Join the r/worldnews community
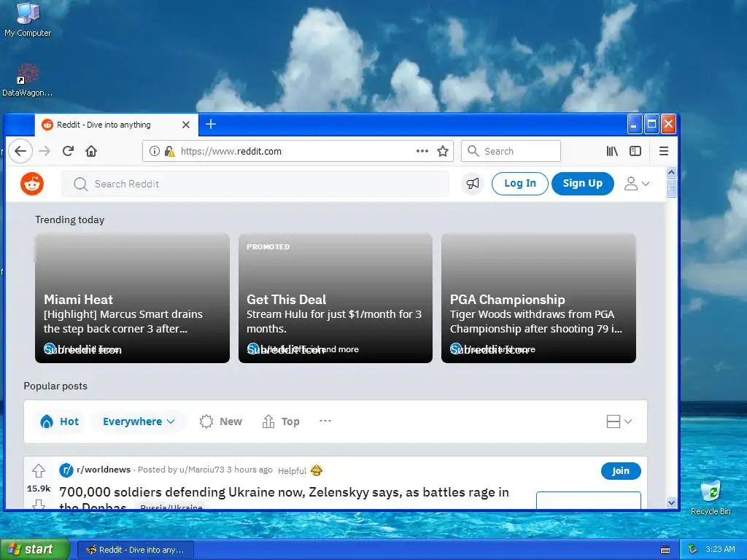Image resolution: width=747 pixels, height=560 pixels. tap(621, 470)
